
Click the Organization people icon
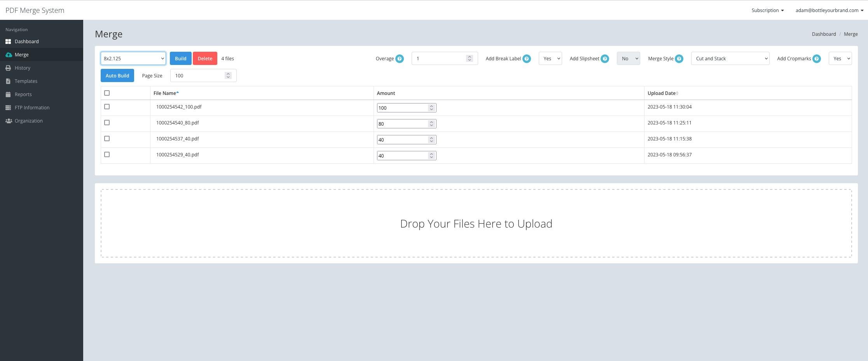(9, 121)
